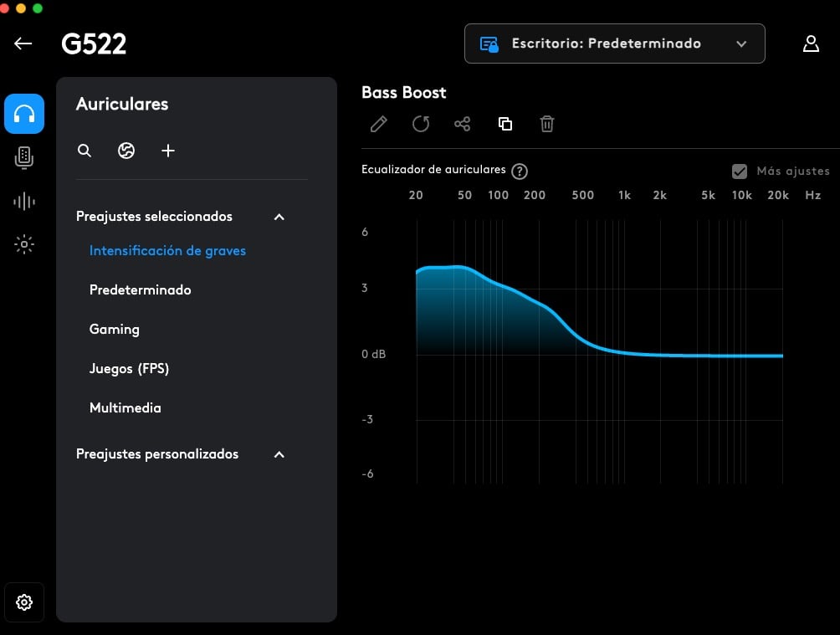Select the Gaming preset
Image resolution: width=840 pixels, height=635 pixels.
(x=115, y=329)
